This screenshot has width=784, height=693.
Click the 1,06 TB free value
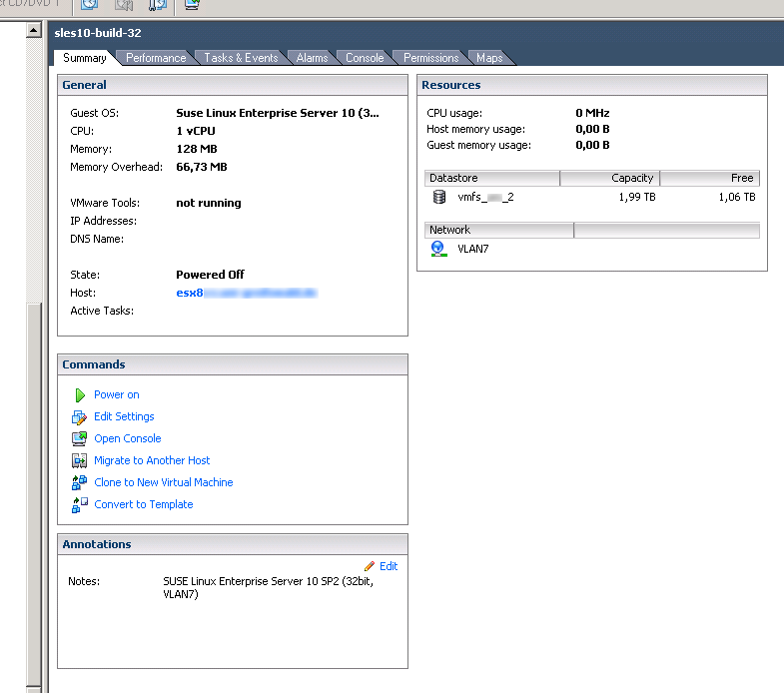[737, 197]
